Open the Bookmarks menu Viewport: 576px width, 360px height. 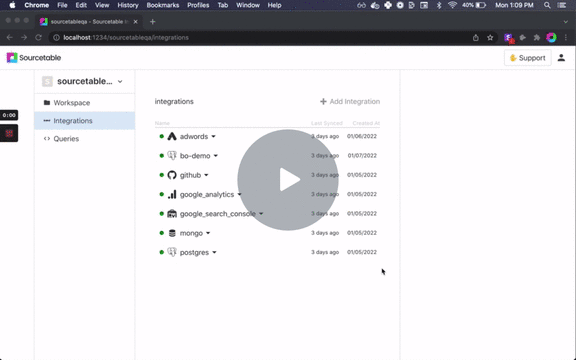pyautogui.click(x=163, y=5)
